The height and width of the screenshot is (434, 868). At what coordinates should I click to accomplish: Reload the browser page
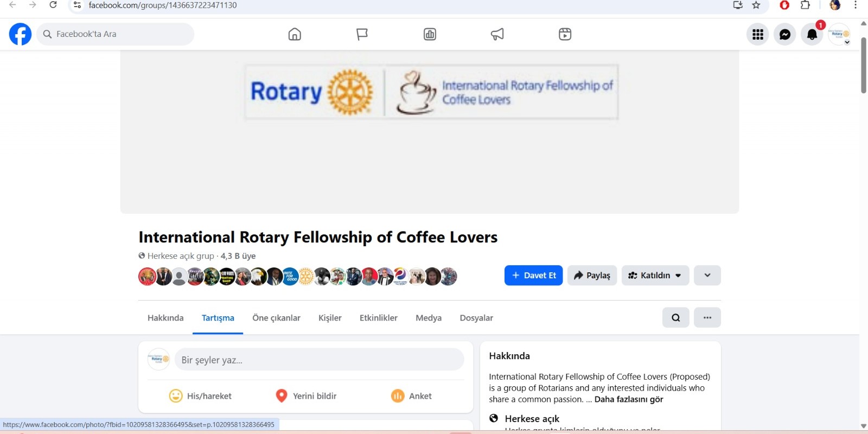coord(53,5)
